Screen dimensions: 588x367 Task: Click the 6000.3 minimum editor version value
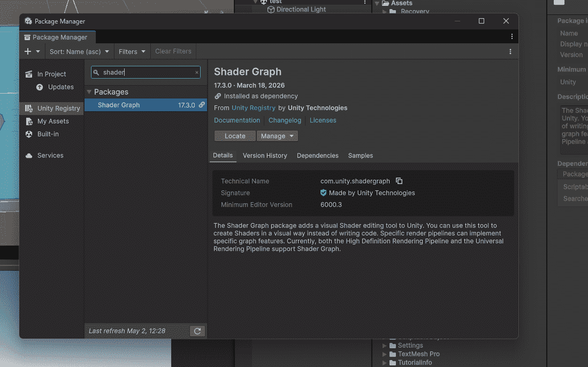331,205
